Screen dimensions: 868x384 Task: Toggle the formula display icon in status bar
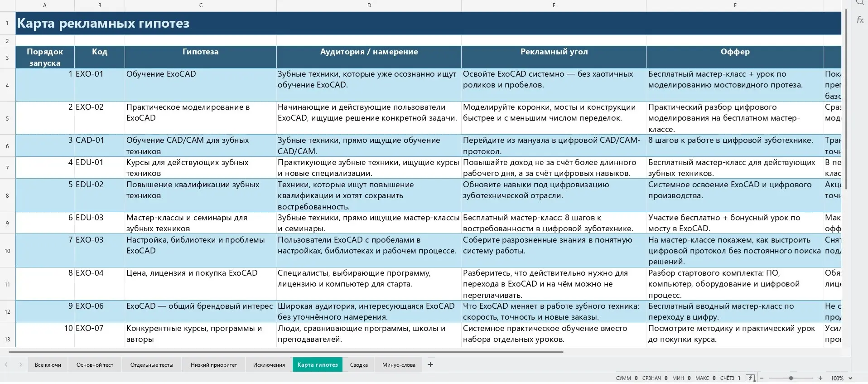[x=751, y=378]
